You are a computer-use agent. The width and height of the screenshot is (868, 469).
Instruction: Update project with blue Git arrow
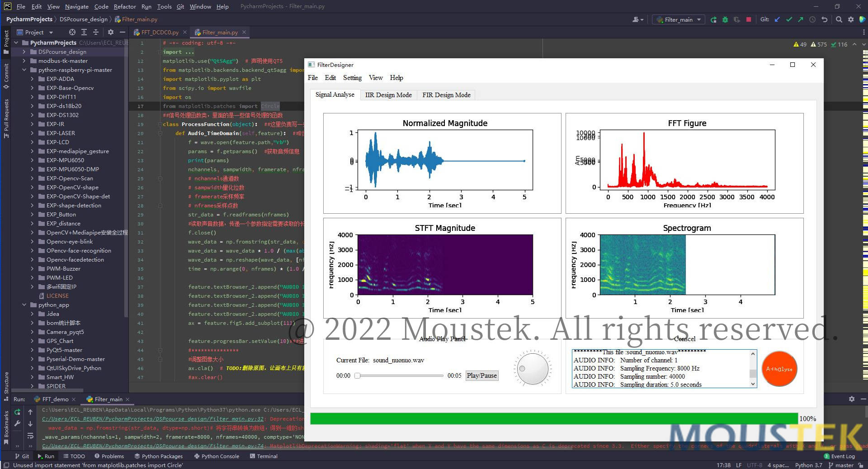(x=777, y=19)
